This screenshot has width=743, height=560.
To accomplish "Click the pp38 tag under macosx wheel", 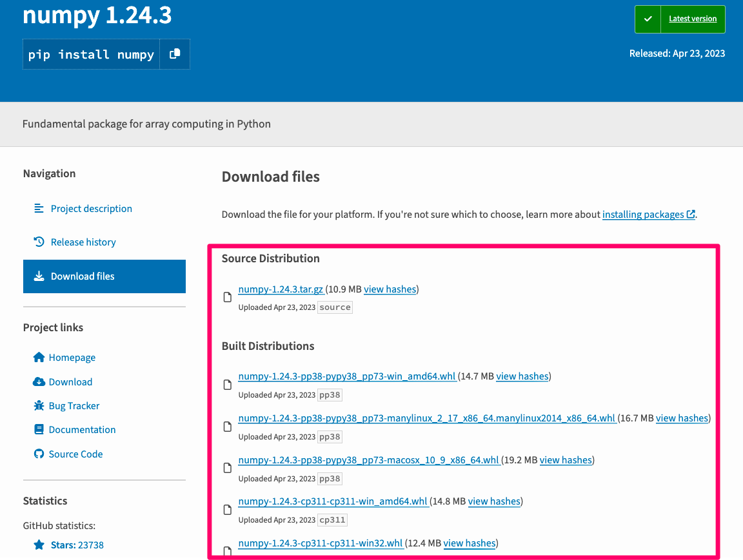I will [x=330, y=479].
